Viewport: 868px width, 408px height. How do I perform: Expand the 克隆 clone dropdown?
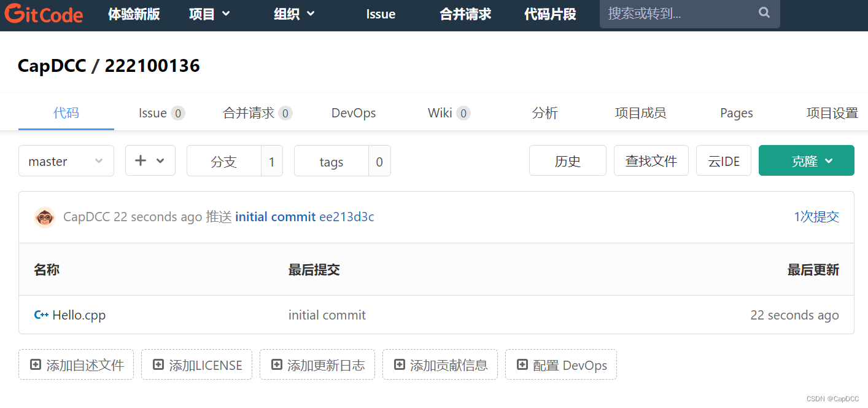(x=807, y=161)
